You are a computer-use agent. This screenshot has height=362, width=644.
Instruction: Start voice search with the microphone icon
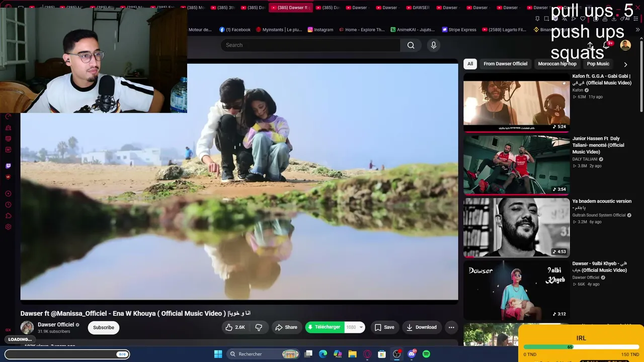point(433,45)
